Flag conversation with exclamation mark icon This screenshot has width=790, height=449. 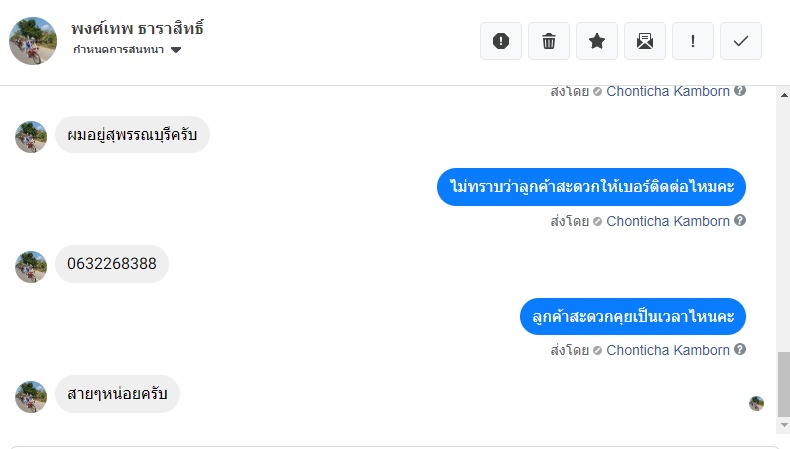[693, 41]
